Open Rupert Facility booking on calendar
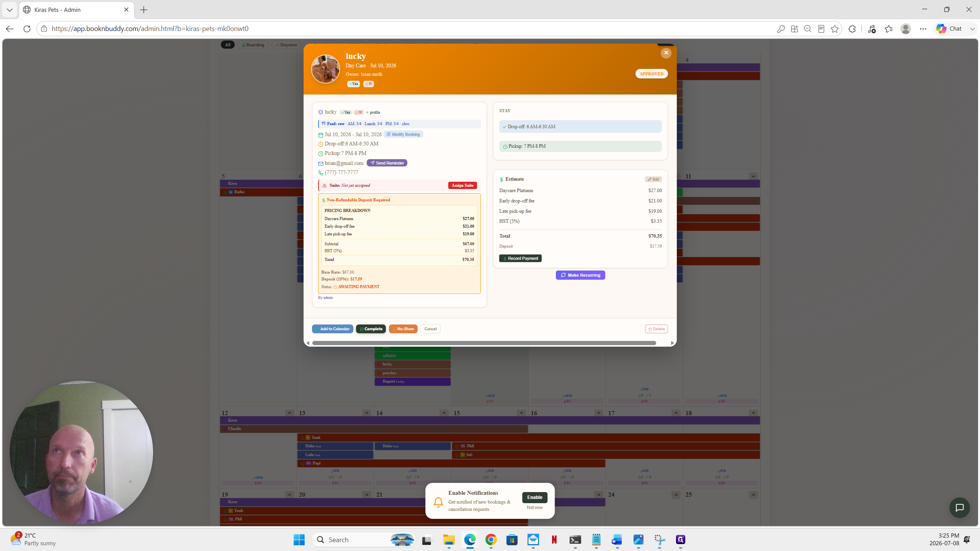Image resolution: width=980 pixels, height=551 pixels. (x=412, y=381)
